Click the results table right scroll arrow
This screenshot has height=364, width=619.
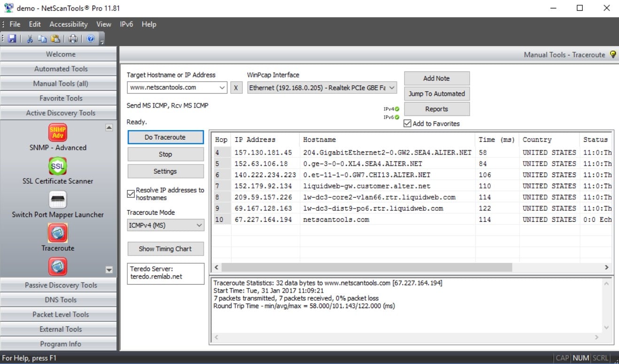pos(607,267)
